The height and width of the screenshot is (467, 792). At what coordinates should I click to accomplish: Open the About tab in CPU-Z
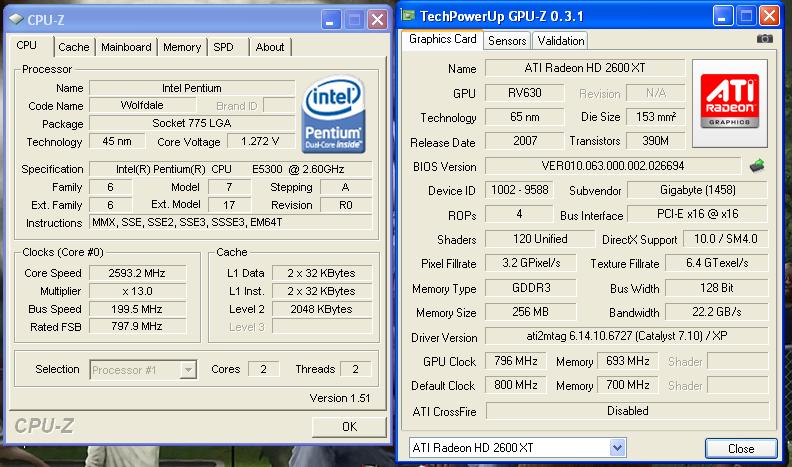(x=270, y=47)
